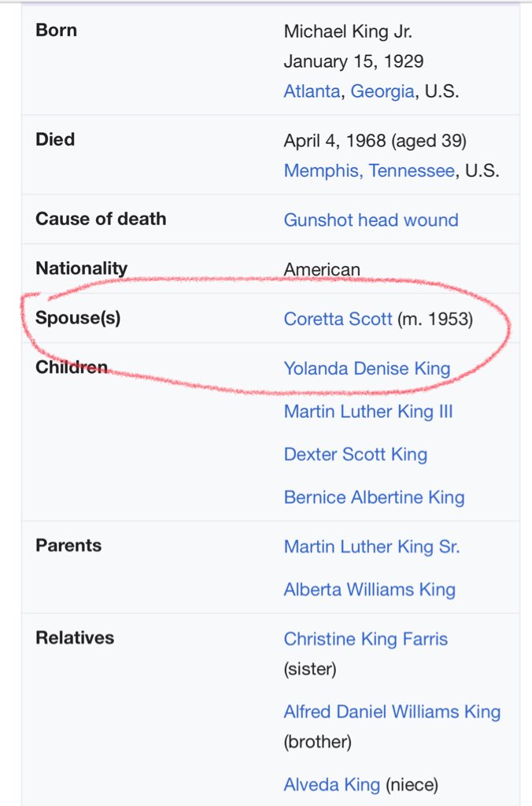Follow the Dexter Scott King link
The height and width of the screenshot is (806, 532).
(x=356, y=454)
